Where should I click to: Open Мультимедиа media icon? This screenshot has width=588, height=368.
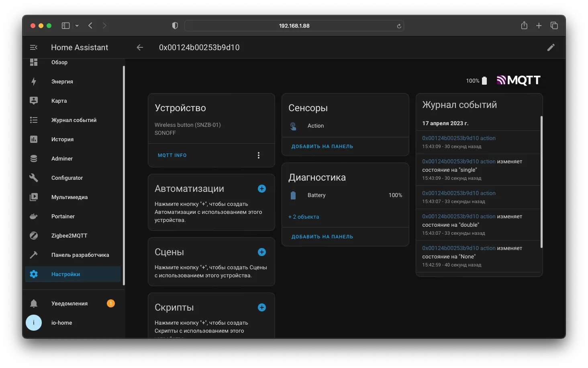[34, 197]
